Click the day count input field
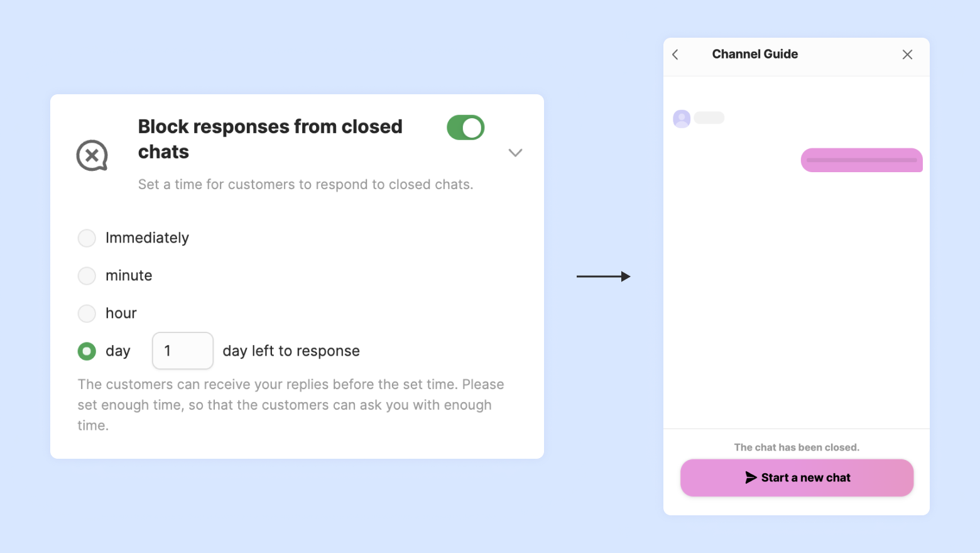980x553 pixels. coord(182,351)
